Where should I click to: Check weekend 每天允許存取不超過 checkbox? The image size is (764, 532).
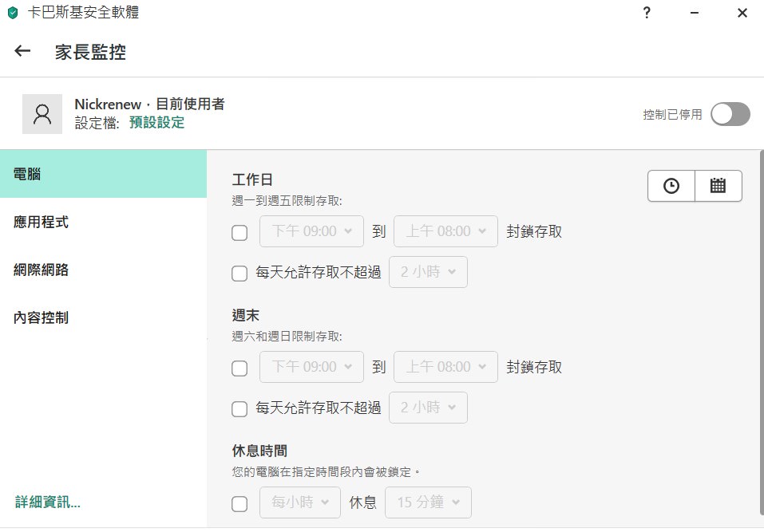(239, 409)
